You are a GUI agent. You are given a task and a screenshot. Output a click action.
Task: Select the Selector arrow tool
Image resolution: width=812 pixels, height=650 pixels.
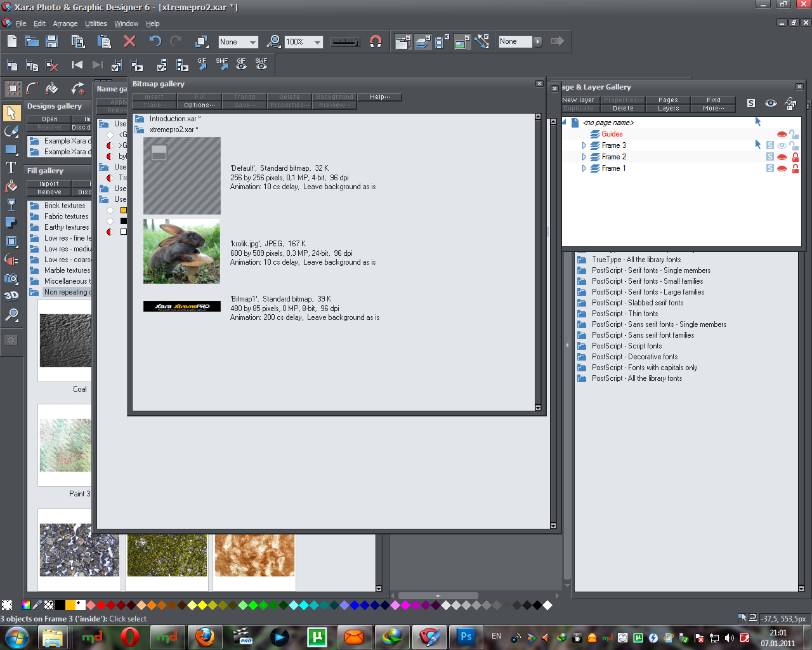tap(11, 113)
